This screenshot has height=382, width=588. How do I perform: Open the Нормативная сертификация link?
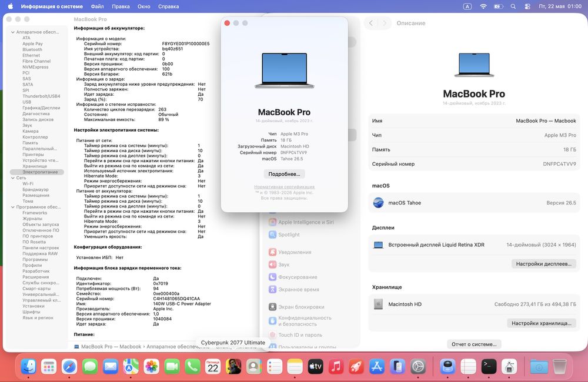(284, 187)
